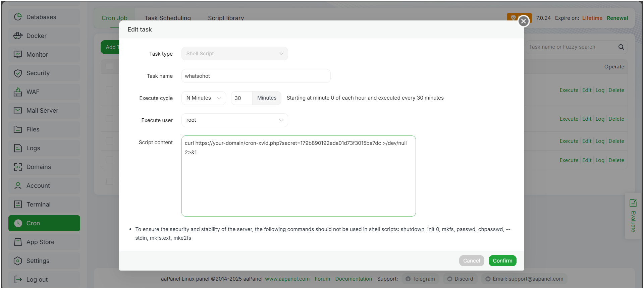Open Mail Server envelope icon
Image resolution: width=644 pixels, height=289 pixels.
coord(18,111)
